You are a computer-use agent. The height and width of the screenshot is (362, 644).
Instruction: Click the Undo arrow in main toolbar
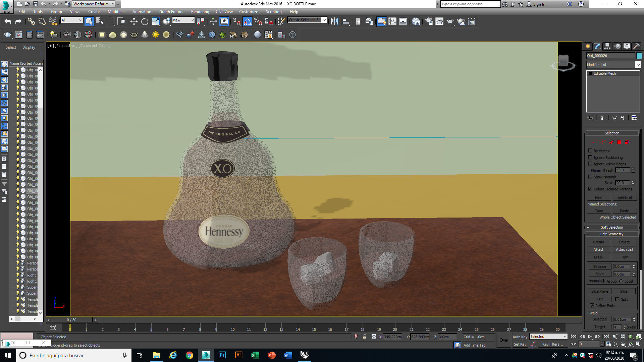tap(8, 22)
